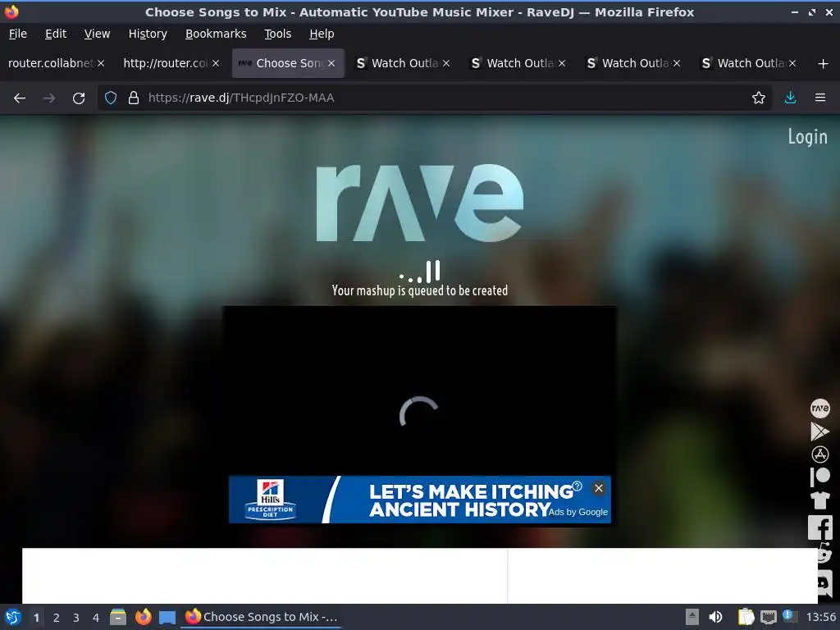Open the Tools menu
The image size is (840, 630).
coord(277,34)
